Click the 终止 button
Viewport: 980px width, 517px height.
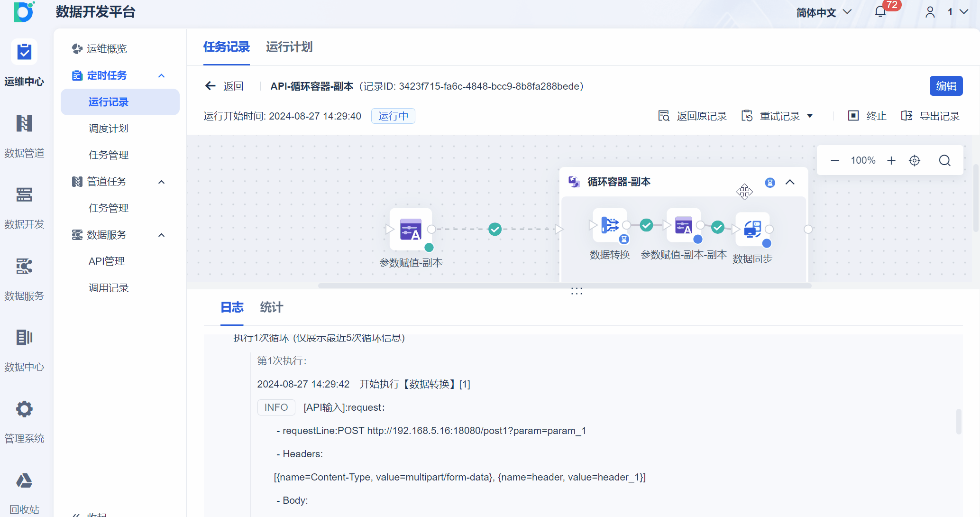(867, 116)
